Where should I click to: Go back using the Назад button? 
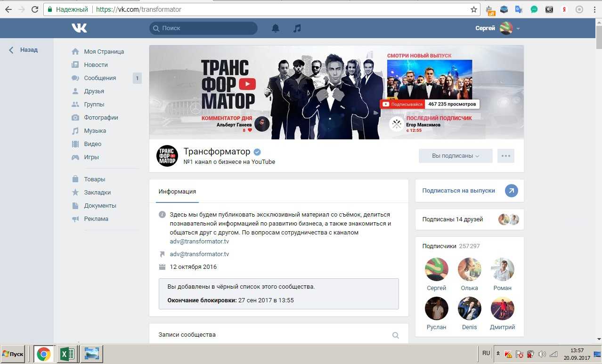pos(24,50)
